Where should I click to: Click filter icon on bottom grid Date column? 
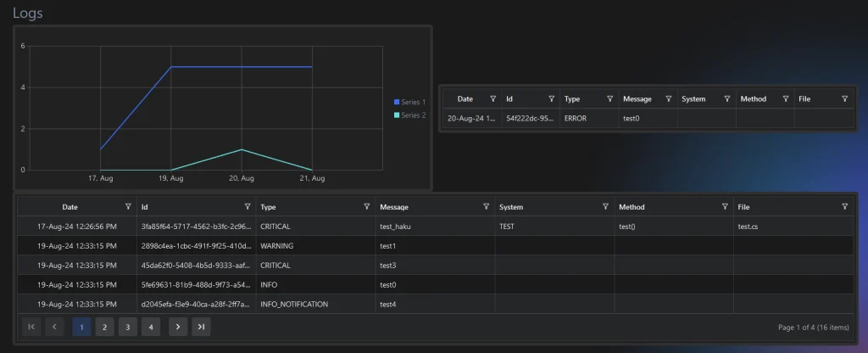(128, 206)
